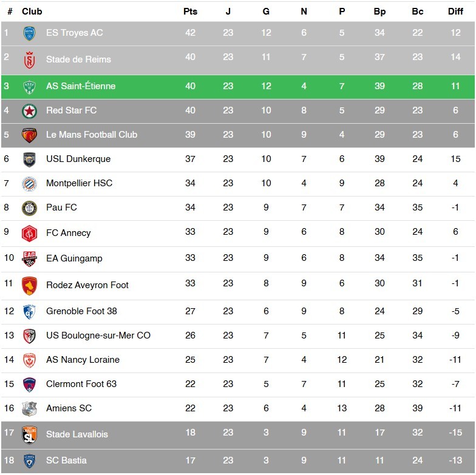Screen dimensions: 476x475
Task: Click the Montpellier HSC crest
Action: pyautogui.click(x=29, y=184)
